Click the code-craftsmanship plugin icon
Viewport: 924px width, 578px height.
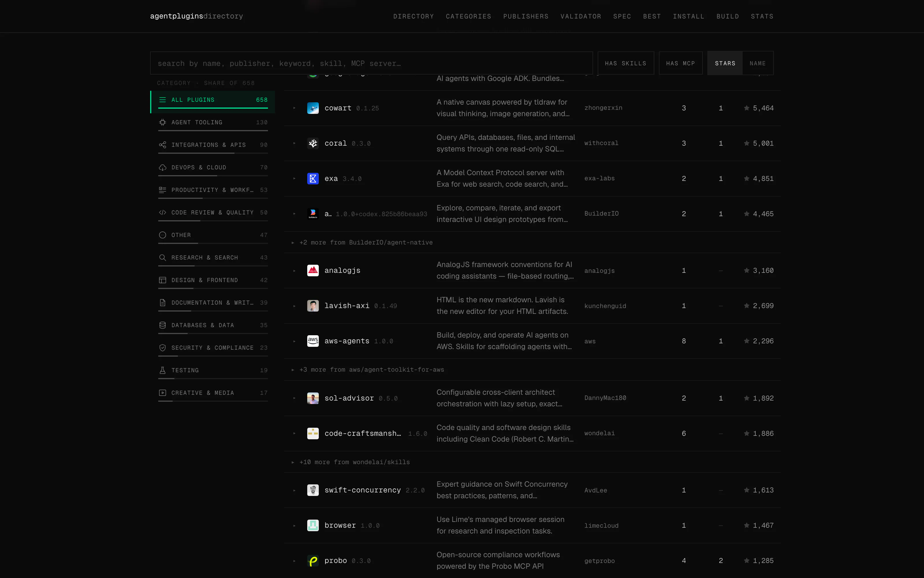[313, 433]
